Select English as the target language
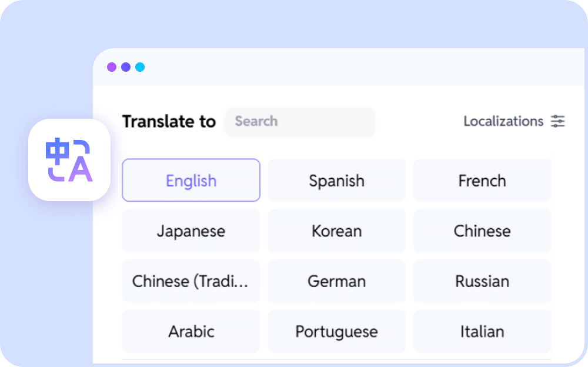The height and width of the screenshot is (367, 588). coord(191,181)
